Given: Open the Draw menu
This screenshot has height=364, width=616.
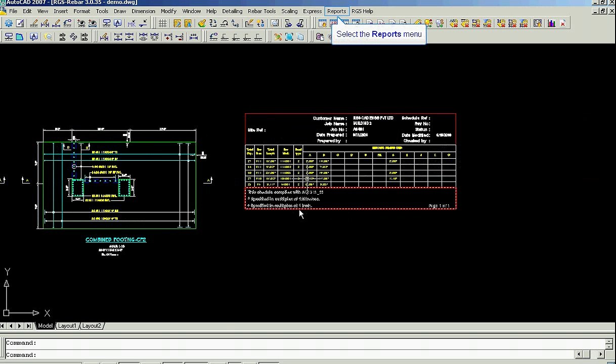Looking at the screenshot, I should coord(120,11).
